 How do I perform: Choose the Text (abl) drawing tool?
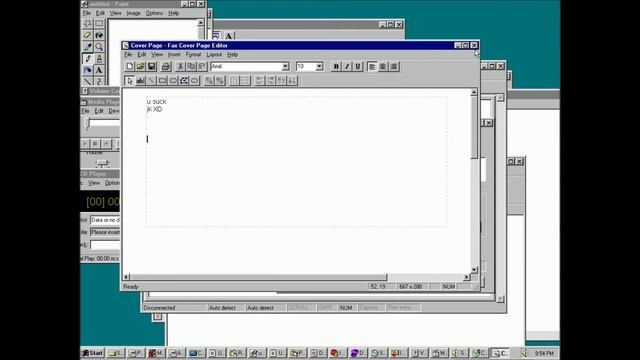[140, 81]
